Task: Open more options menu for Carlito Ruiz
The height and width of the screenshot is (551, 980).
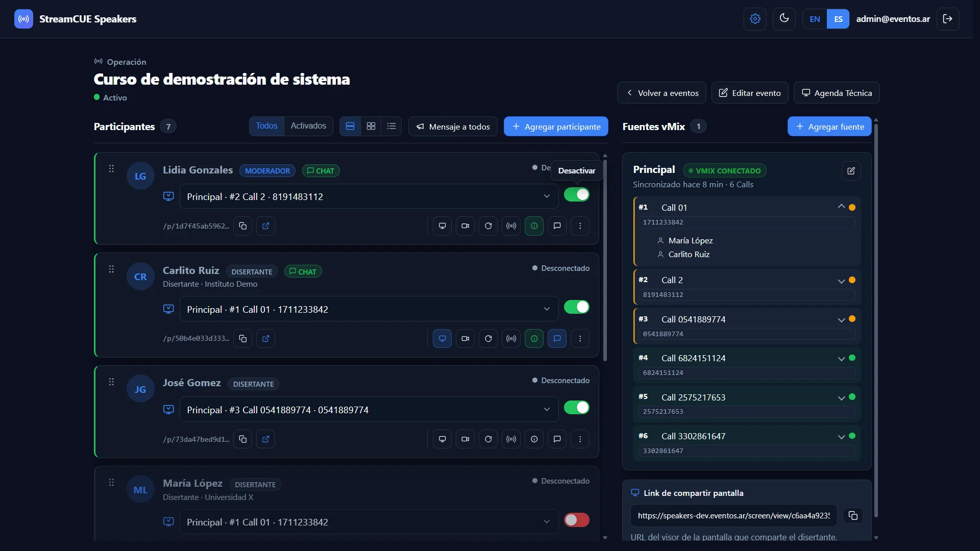Action: click(580, 339)
